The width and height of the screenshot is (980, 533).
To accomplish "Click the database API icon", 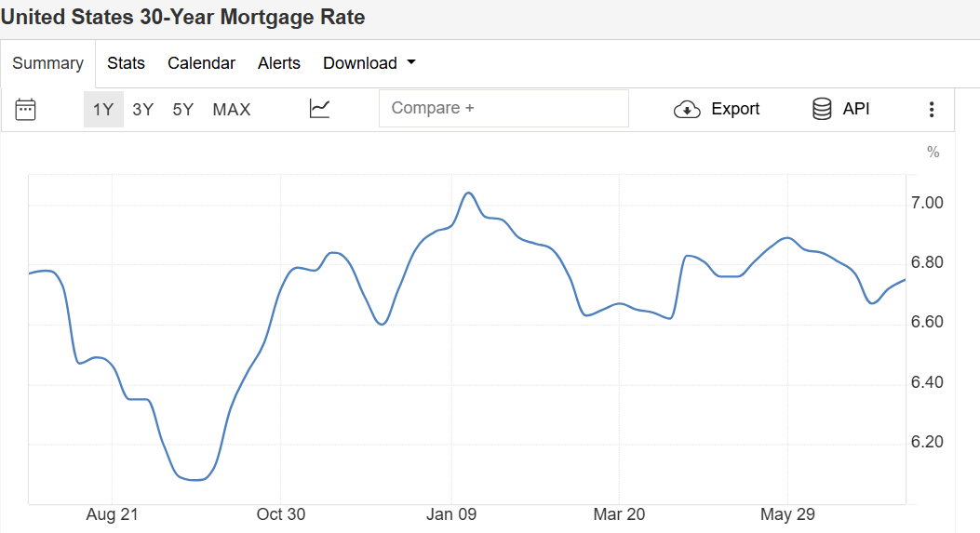I will point(822,109).
